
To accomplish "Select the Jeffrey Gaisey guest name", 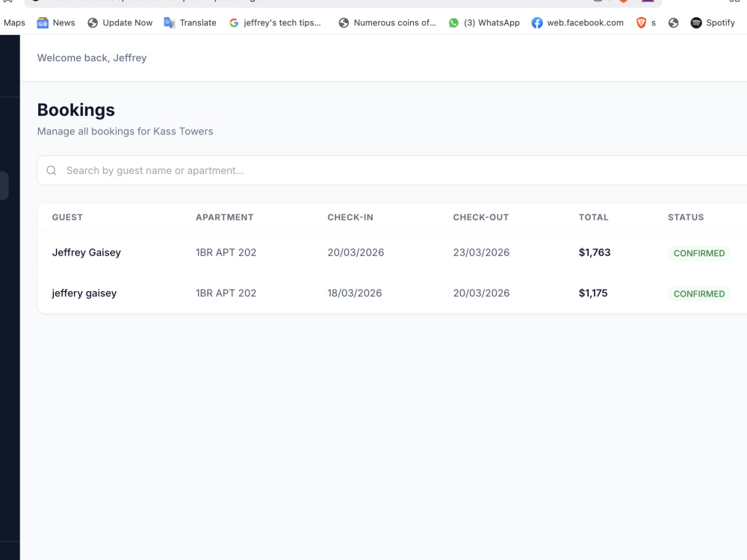I will pyautogui.click(x=86, y=253).
